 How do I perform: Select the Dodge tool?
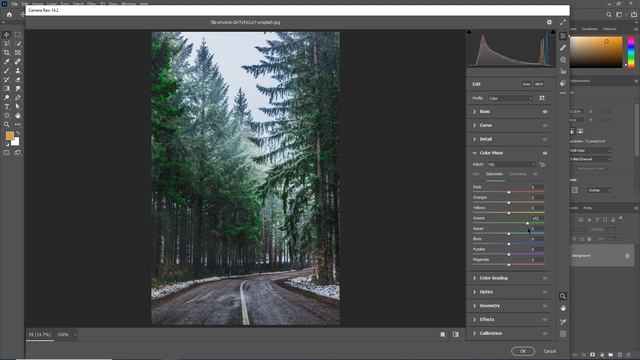click(x=7, y=98)
